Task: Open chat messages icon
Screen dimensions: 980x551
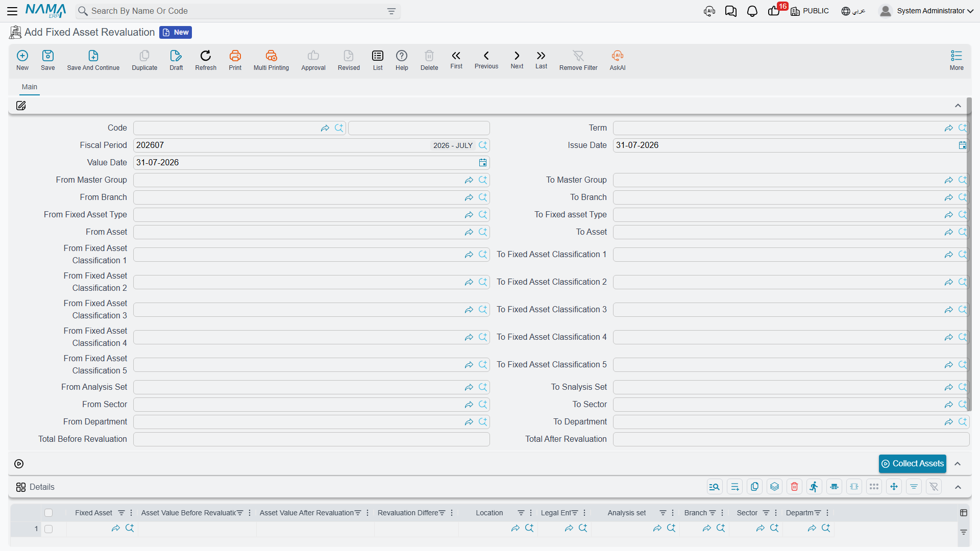Action: 731,11
